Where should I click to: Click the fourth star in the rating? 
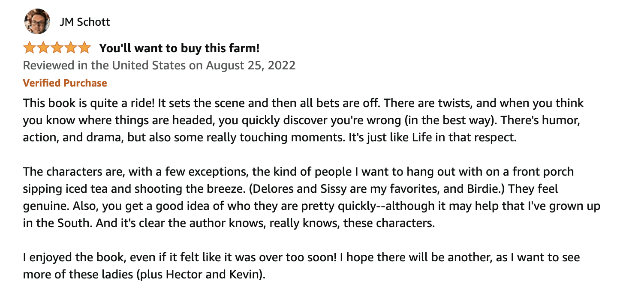[x=71, y=48]
